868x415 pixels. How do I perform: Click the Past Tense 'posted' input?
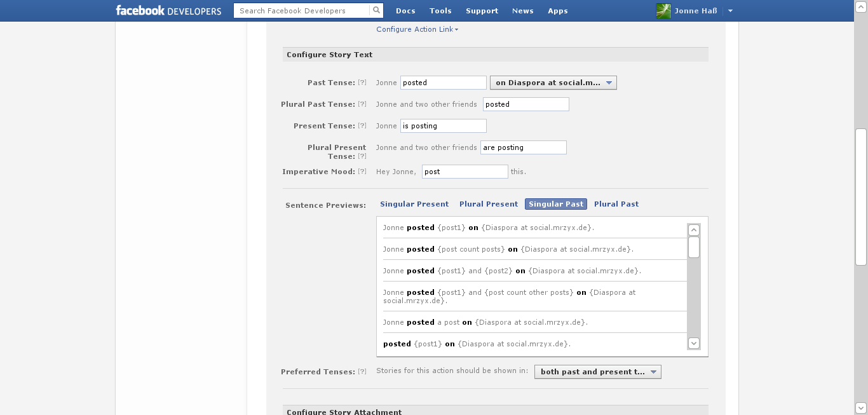(x=444, y=83)
